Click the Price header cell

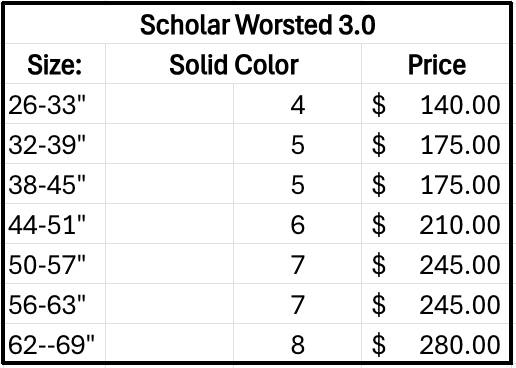435,64
